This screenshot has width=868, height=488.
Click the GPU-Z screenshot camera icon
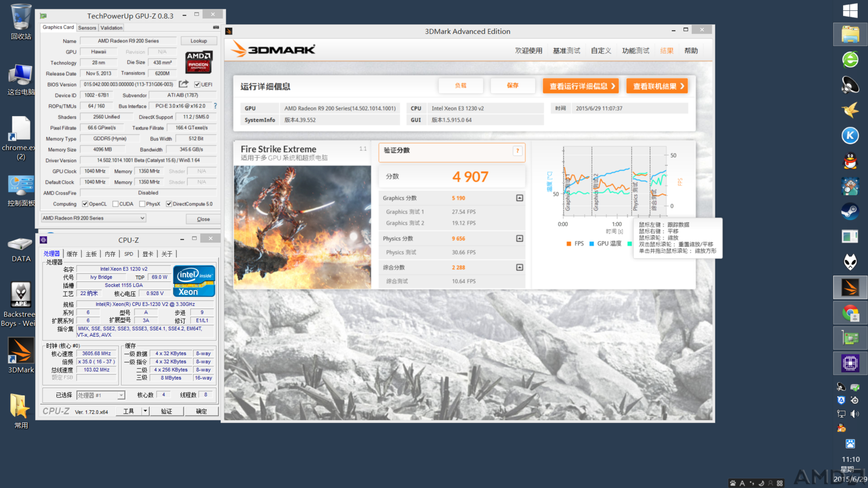pyautogui.click(x=216, y=27)
